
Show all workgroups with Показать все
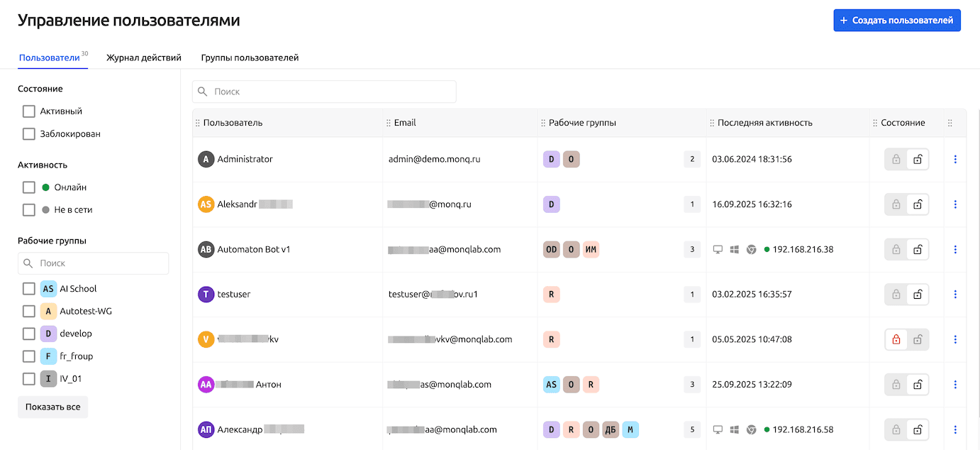[x=52, y=407]
